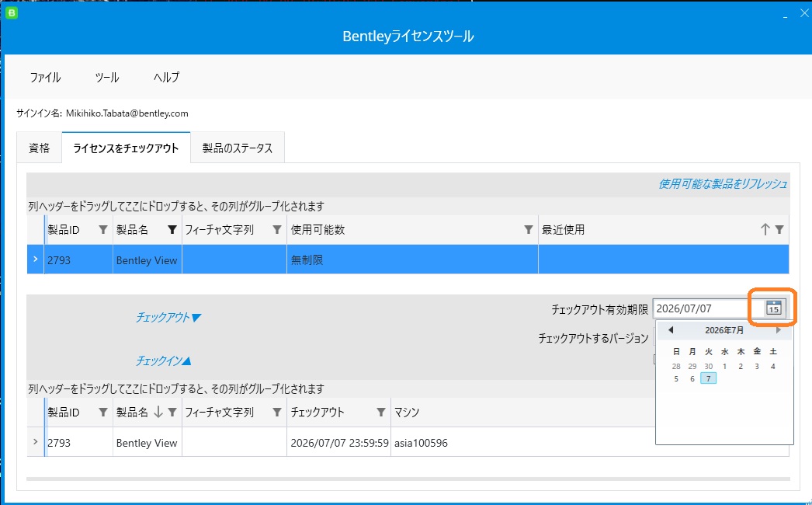Close the Bentley license tool window
This screenshot has width=812, height=505.
804,14
